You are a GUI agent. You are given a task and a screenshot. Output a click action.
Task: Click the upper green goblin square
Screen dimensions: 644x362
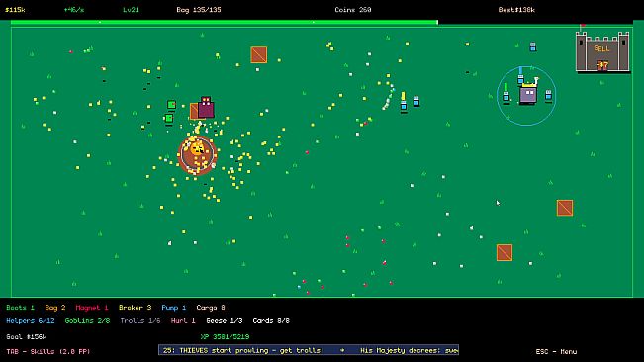172,105
